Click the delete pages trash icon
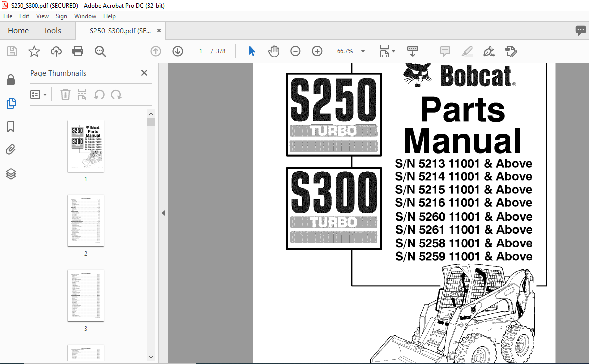589x364 pixels. click(65, 95)
